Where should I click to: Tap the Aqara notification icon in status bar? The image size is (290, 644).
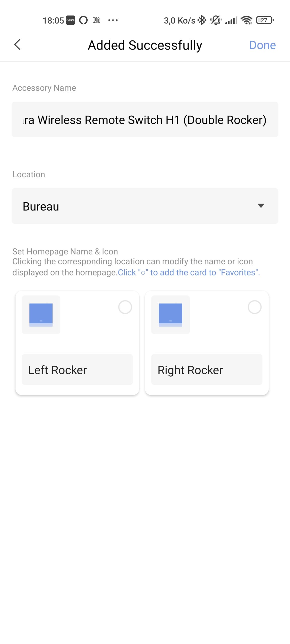tap(70, 20)
